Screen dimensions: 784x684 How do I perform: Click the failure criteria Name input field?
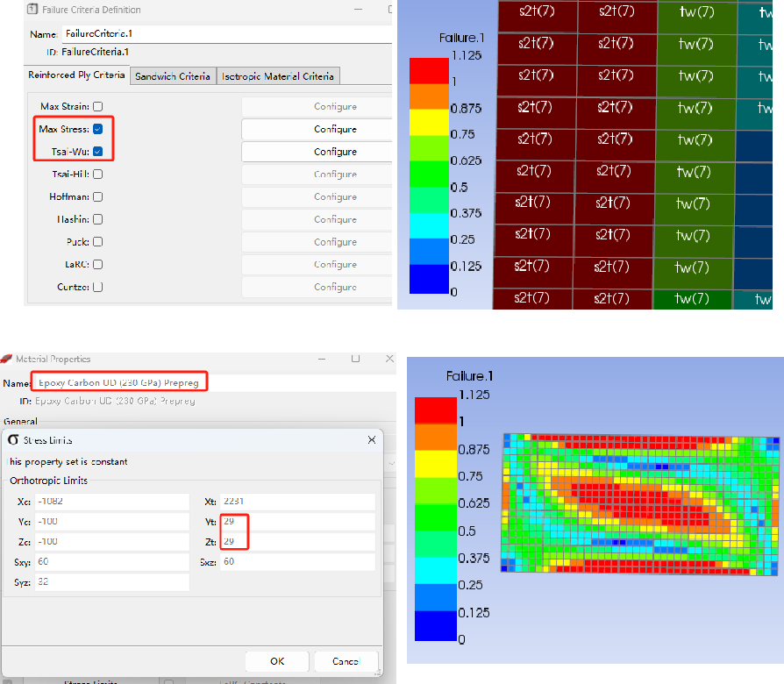coord(227,33)
